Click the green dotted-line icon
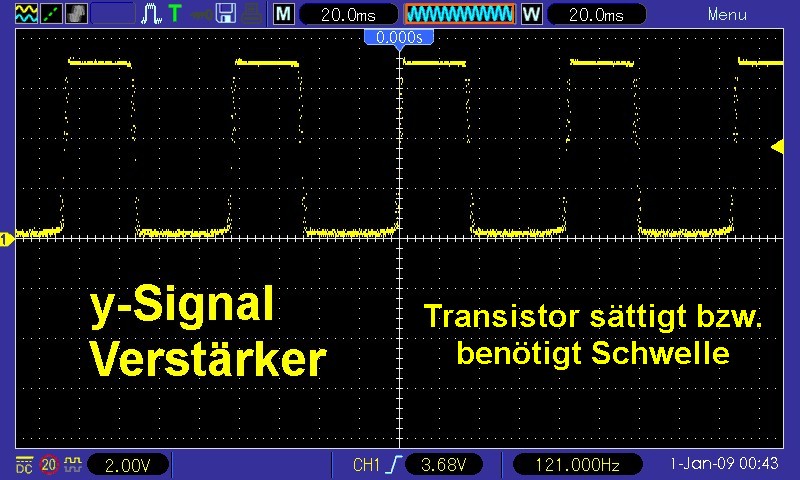 pos(49,14)
